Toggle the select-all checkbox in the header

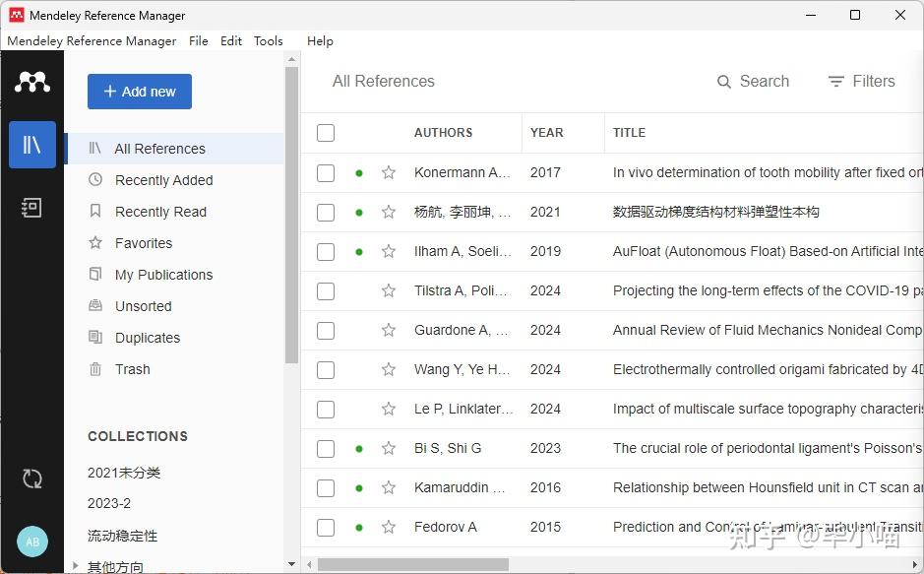tap(326, 133)
